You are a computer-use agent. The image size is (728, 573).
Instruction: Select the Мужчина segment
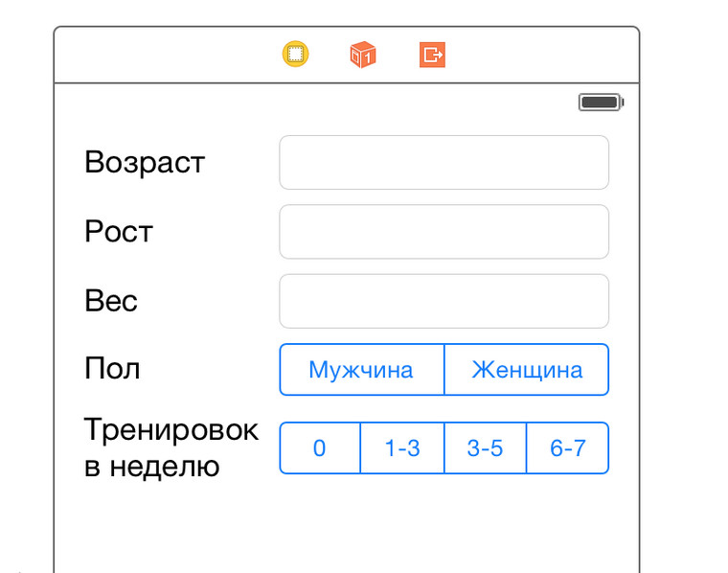coord(361,370)
